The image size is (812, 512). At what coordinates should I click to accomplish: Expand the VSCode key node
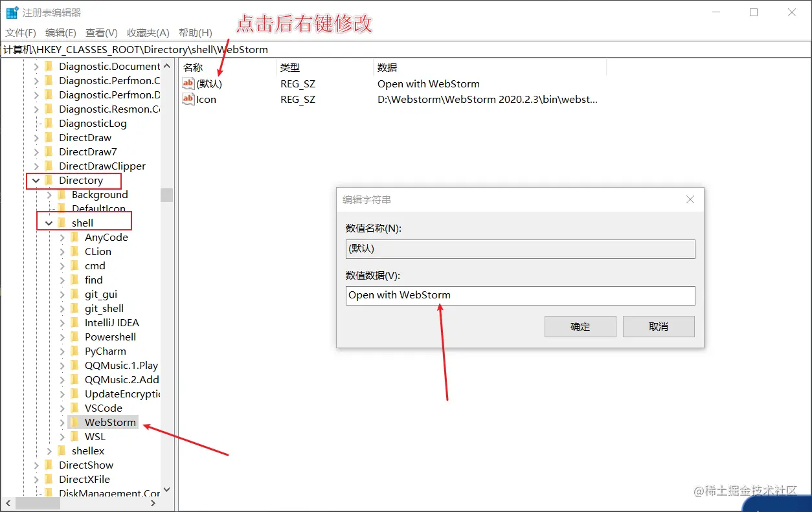[x=62, y=408]
